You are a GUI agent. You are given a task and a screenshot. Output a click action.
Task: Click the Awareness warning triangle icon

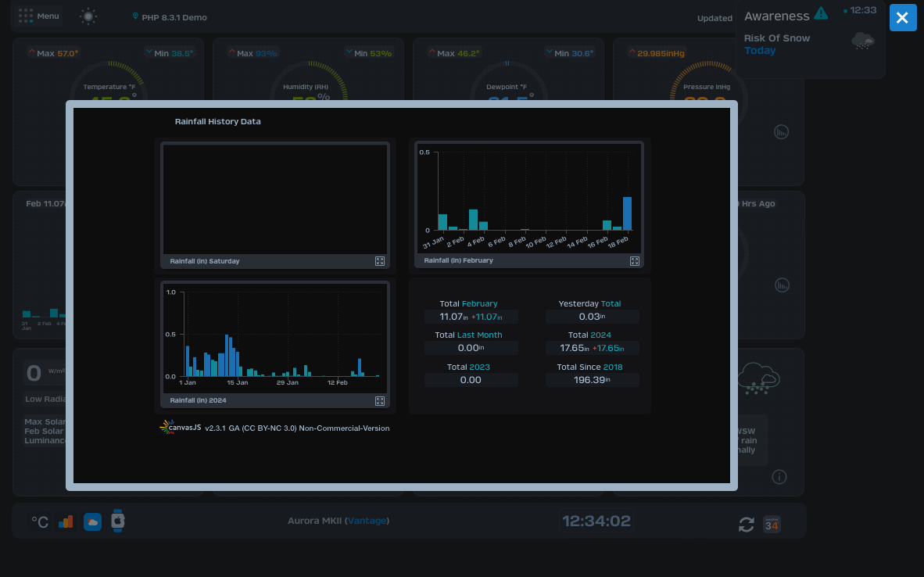pyautogui.click(x=821, y=13)
